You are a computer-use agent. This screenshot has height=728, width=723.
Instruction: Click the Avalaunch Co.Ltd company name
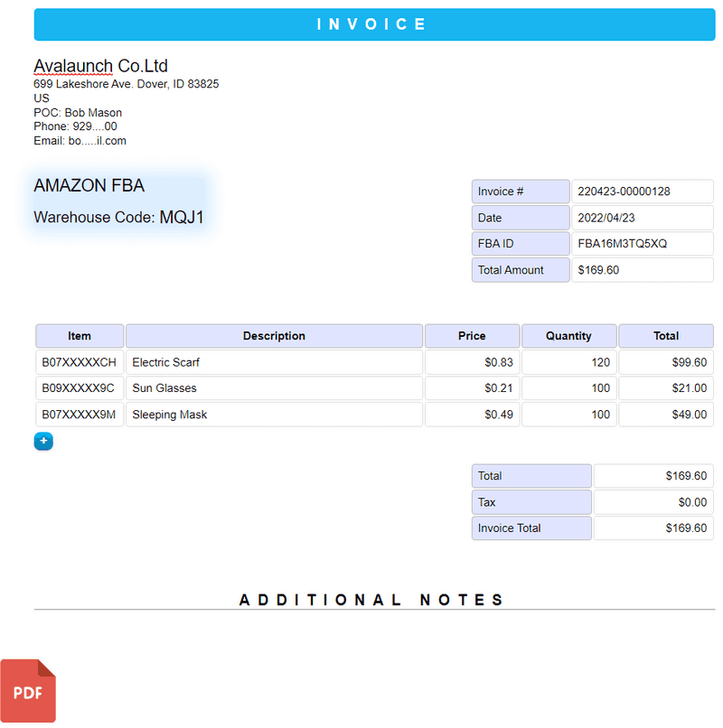coord(99,65)
